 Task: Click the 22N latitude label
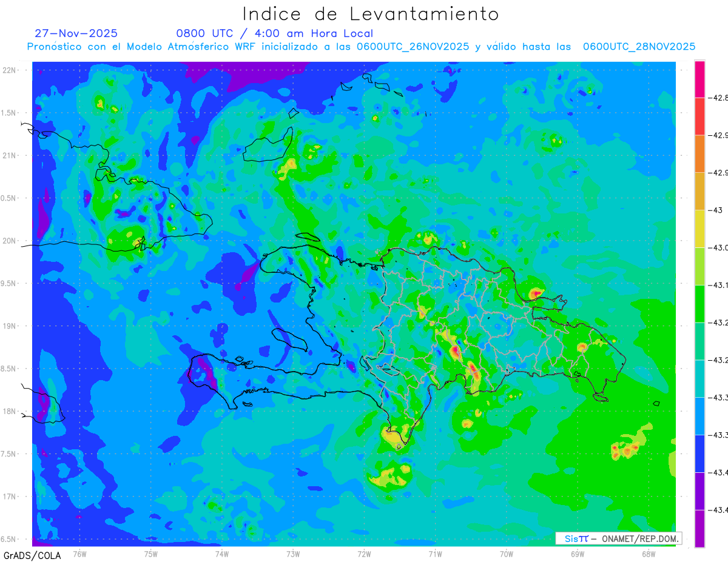coord(8,70)
